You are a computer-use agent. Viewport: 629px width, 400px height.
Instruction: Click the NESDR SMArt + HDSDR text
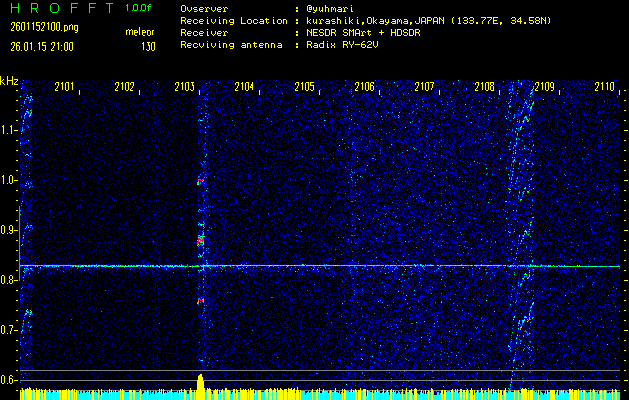coord(363,33)
